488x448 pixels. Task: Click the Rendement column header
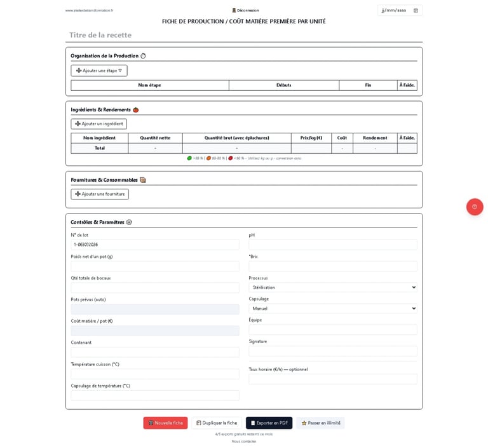coord(375,138)
